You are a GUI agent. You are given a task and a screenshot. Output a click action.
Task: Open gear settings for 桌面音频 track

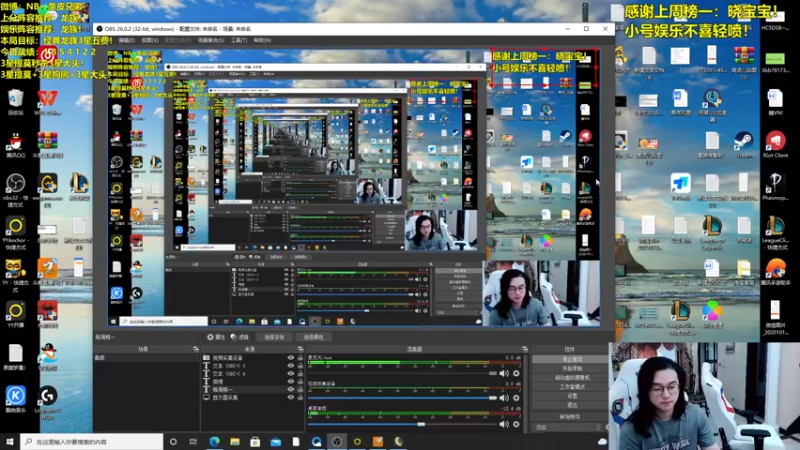[516, 424]
